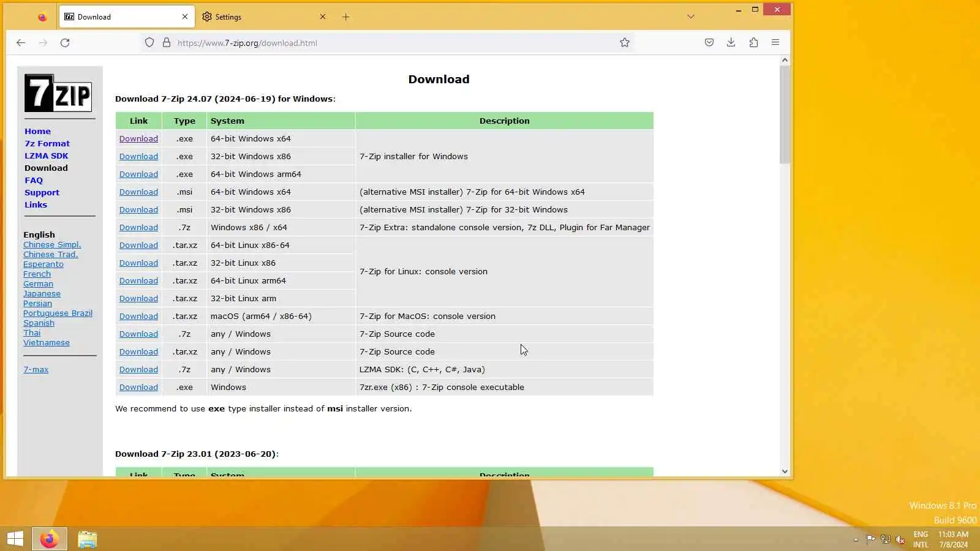Switch language to Spanish
Screen dimensions: 980x551
[x=39, y=323]
